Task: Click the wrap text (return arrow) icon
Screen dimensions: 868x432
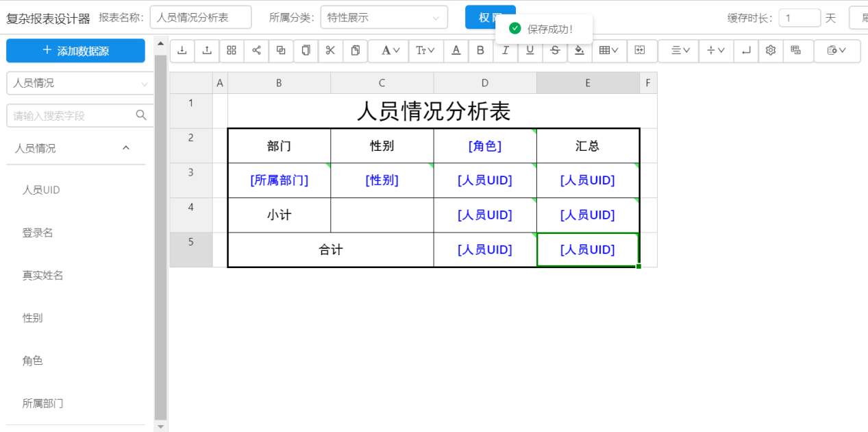Action: point(746,51)
